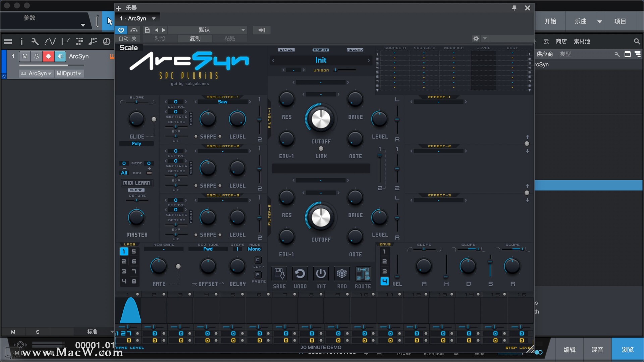Viewport: 644px width, 362px height.
Task: Click next arrow beside Init preset name
Action: point(369,60)
